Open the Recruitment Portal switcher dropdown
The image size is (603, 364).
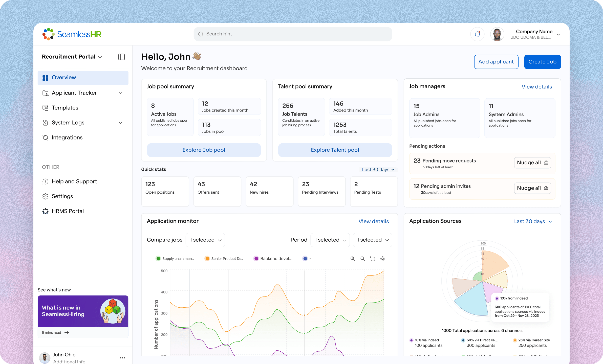[72, 57]
